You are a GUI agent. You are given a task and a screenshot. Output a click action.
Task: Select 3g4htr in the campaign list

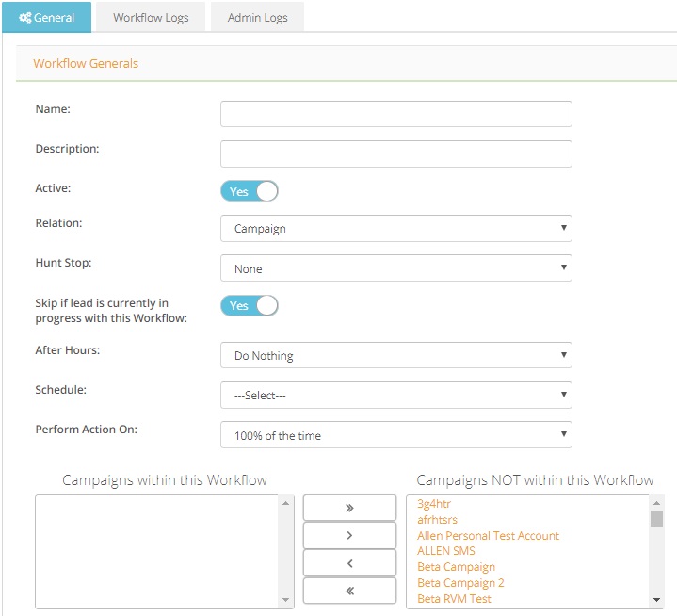tap(433, 504)
